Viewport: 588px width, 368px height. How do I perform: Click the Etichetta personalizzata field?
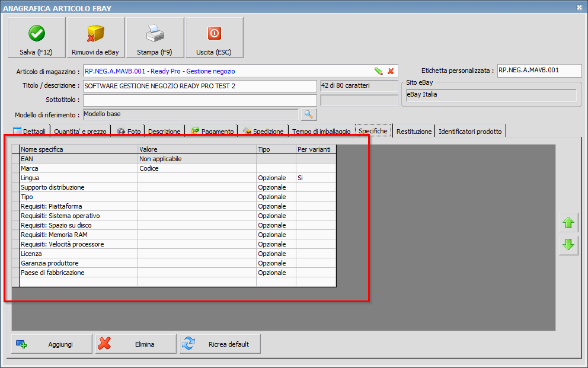(x=539, y=71)
